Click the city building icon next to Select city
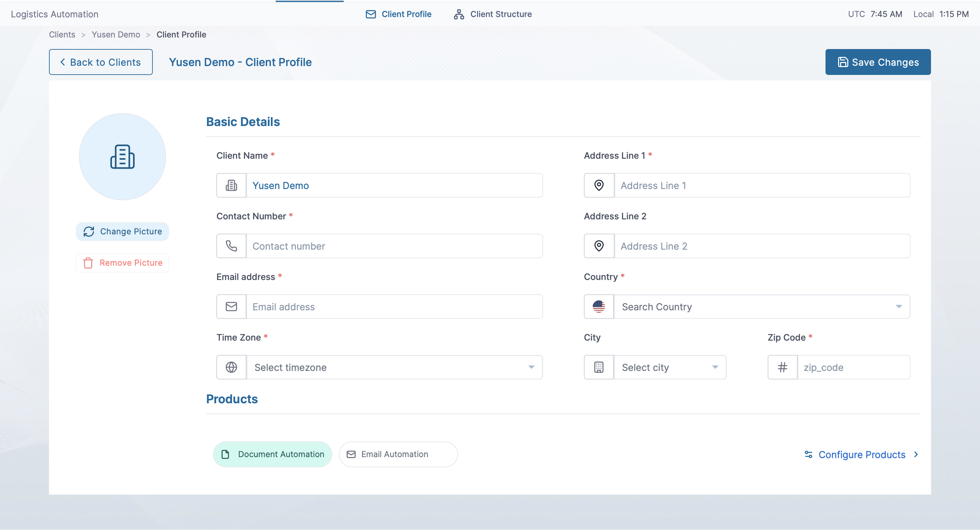This screenshot has width=980, height=530. [x=599, y=367]
